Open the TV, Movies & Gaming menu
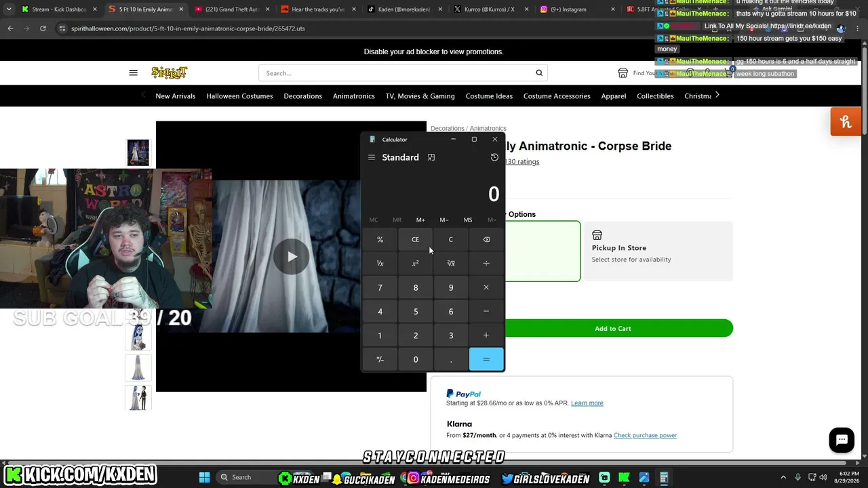The height and width of the screenshot is (488, 868). point(420,96)
